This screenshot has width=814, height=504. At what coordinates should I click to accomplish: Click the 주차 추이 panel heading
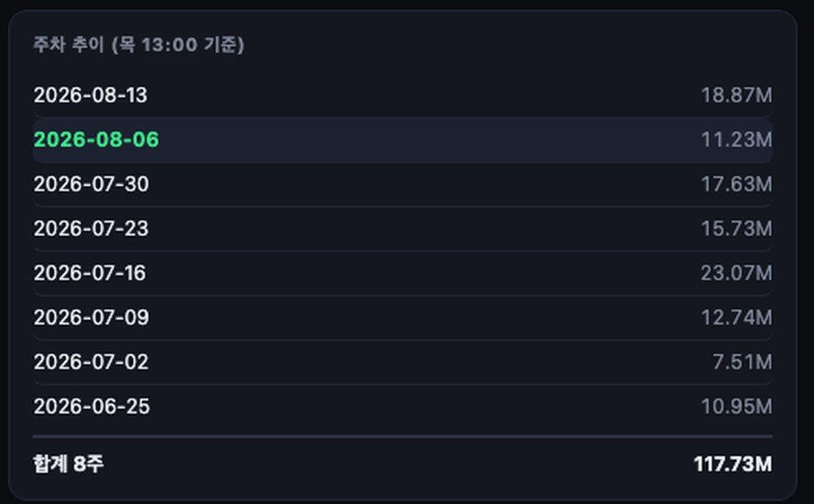[69, 44]
